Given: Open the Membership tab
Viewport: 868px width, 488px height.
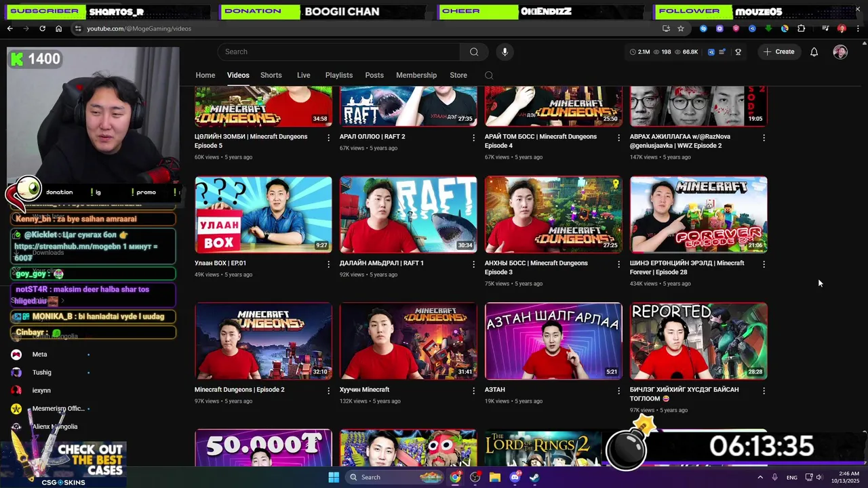Looking at the screenshot, I should pos(416,75).
